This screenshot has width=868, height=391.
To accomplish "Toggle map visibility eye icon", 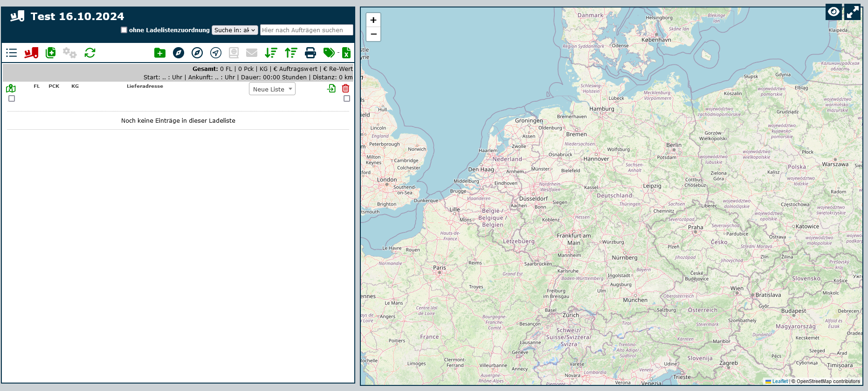I will (834, 12).
